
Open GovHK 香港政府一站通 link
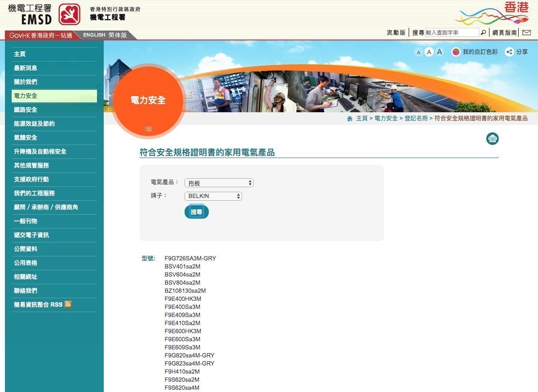coord(41,35)
